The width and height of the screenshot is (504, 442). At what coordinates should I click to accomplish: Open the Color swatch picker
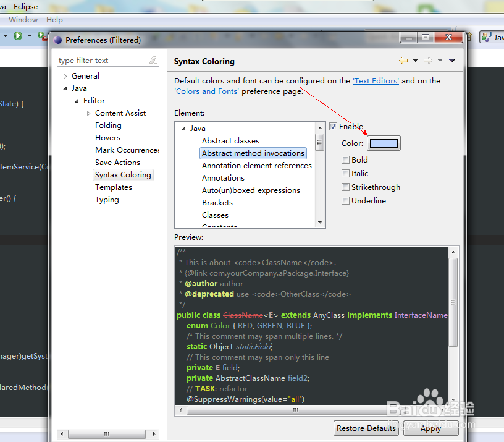click(x=384, y=143)
